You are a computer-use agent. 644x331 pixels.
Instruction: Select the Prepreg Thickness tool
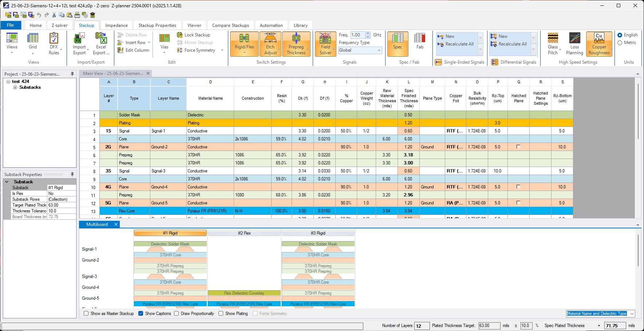point(296,44)
